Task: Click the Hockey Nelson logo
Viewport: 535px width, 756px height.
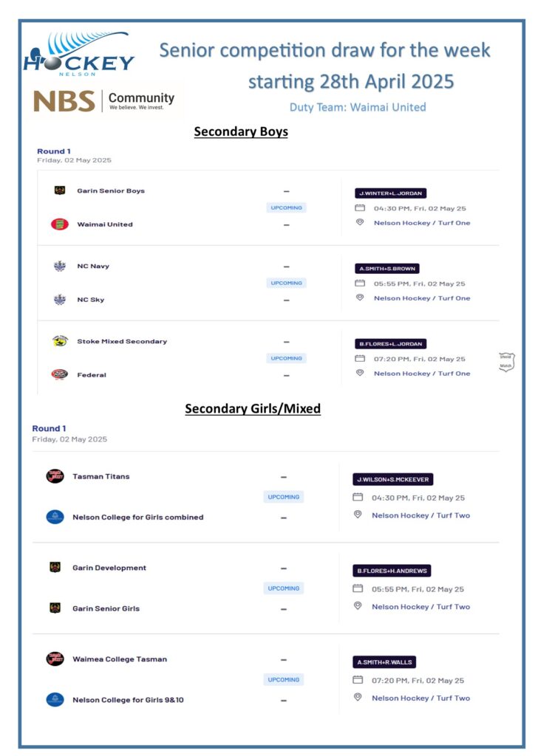Action: (78, 55)
